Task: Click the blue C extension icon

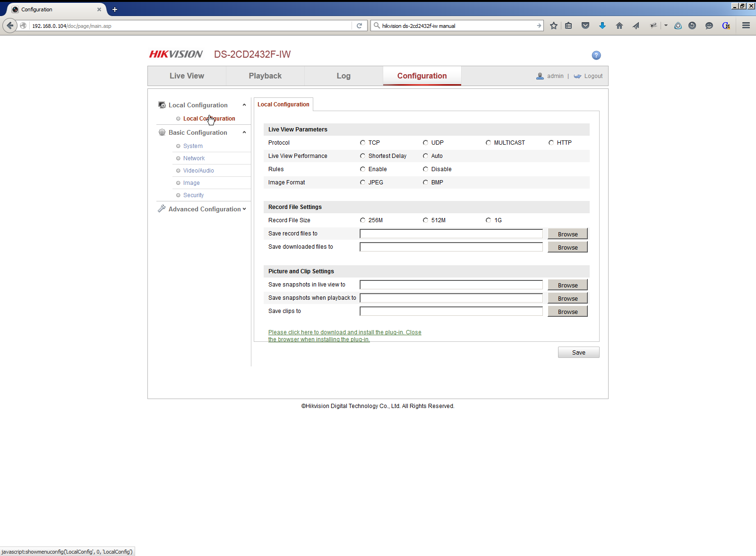Action: point(726,26)
